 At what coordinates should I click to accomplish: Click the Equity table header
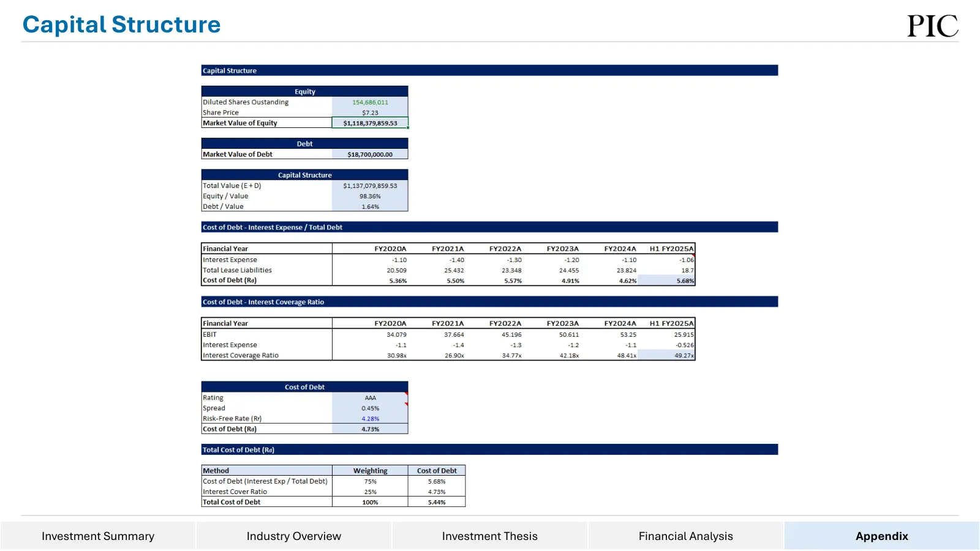point(304,91)
